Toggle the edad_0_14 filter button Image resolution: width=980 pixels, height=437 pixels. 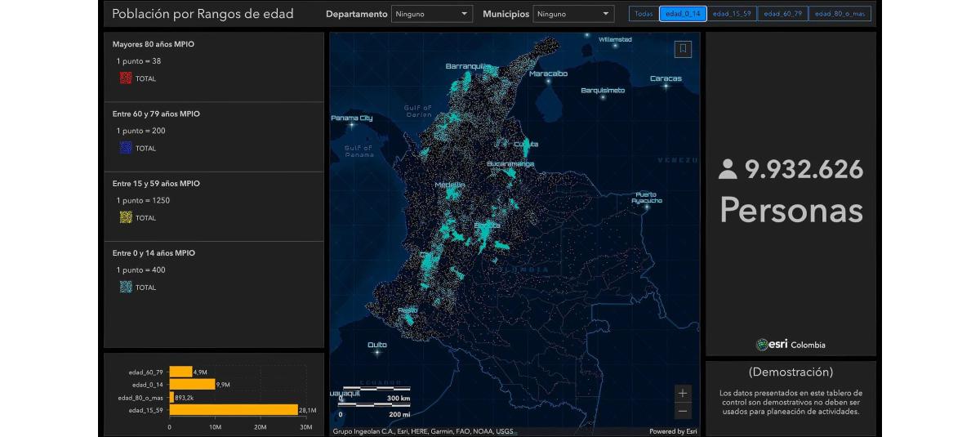coord(683,14)
